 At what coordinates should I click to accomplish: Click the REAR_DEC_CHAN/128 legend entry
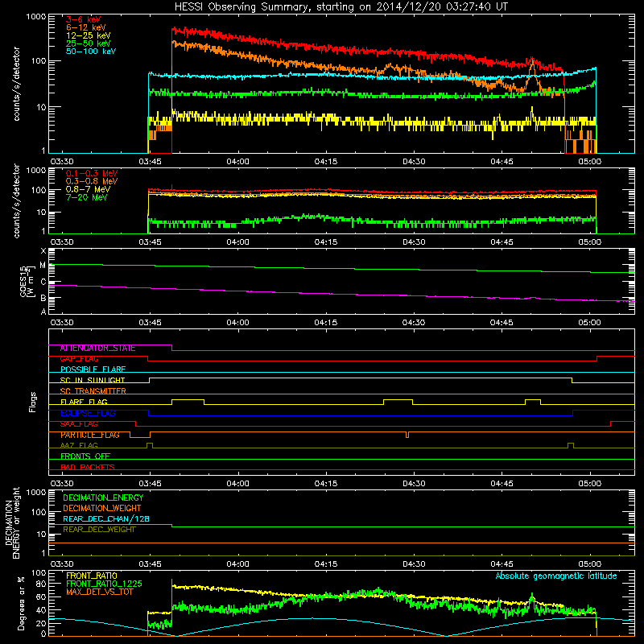(x=106, y=519)
